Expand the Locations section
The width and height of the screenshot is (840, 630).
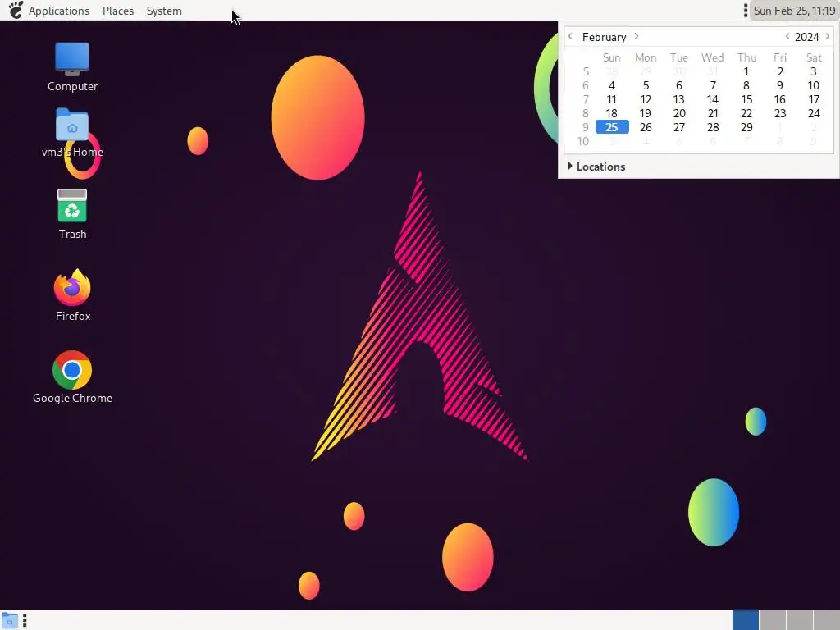coord(596,167)
